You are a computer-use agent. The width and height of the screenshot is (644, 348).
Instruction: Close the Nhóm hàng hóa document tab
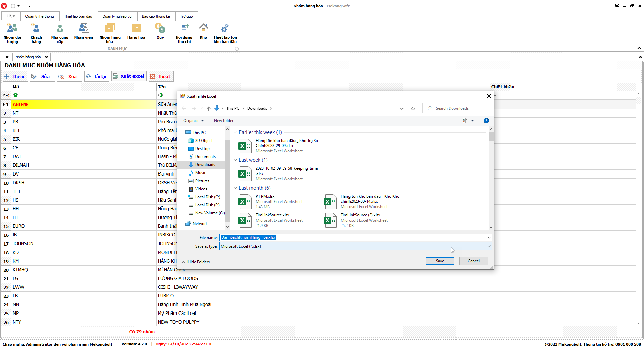pyautogui.click(x=47, y=57)
